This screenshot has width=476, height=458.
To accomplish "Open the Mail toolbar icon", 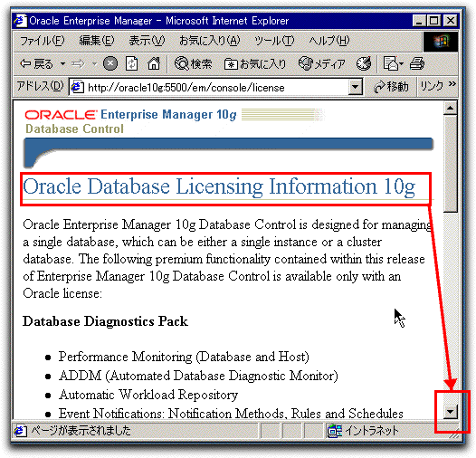I will point(393,64).
